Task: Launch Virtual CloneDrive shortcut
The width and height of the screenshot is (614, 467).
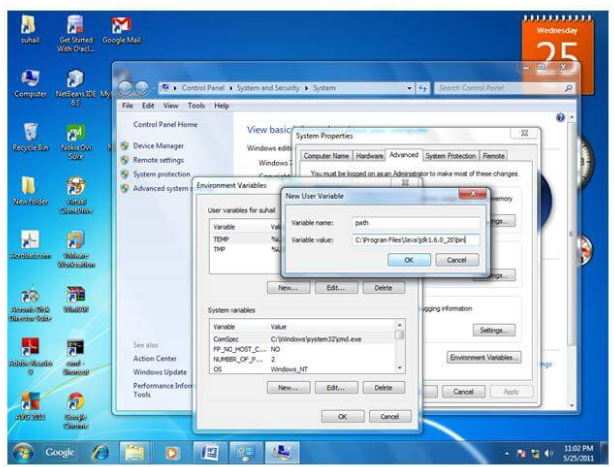Action: tap(76, 195)
